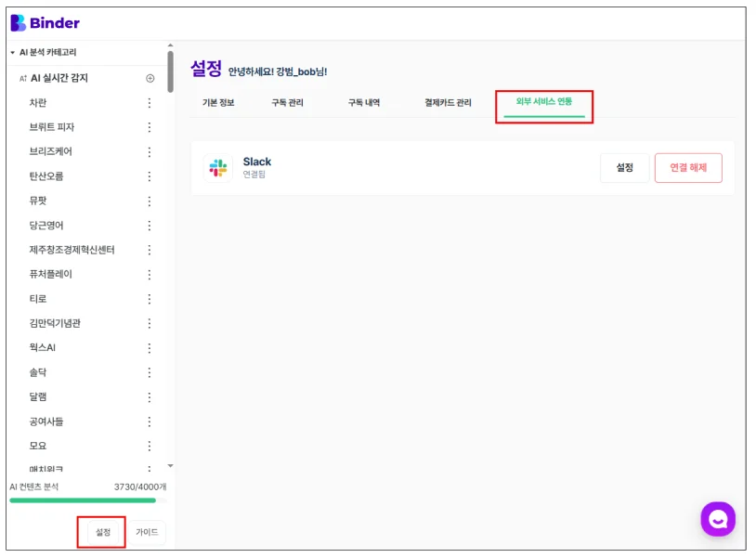Select 퓨처플레이 in the sidebar list

click(51, 274)
